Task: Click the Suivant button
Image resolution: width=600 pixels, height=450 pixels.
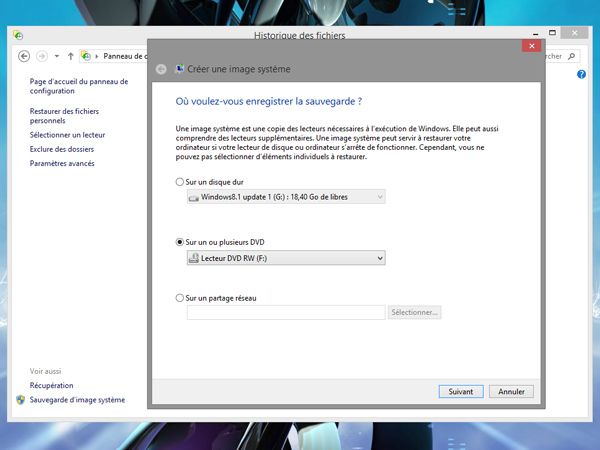Action: tap(461, 391)
